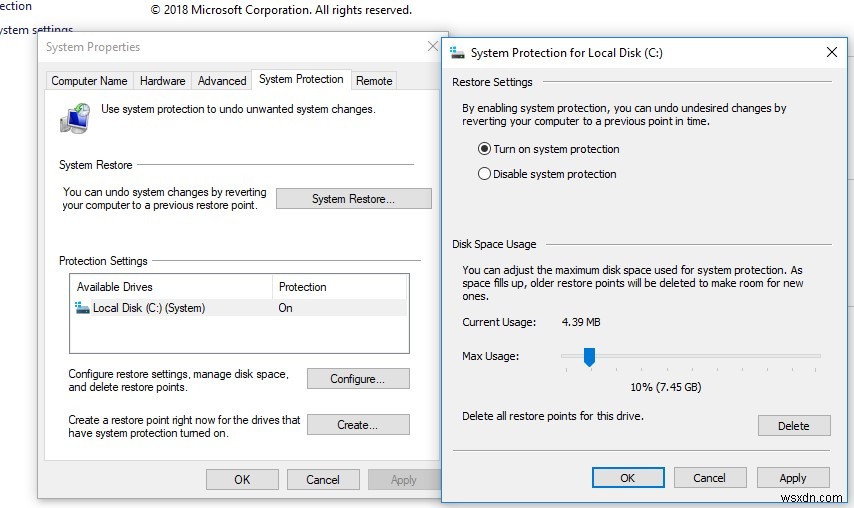Click the Max Usage slider track right end

pos(816,356)
